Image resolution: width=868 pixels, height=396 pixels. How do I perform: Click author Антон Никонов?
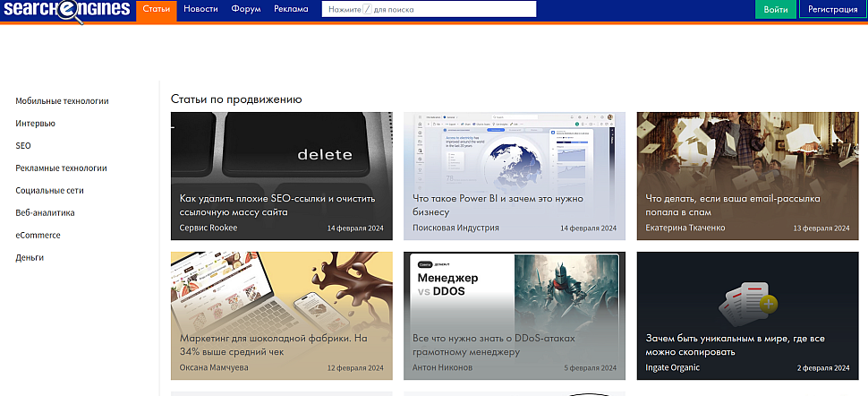tap(443, 367)
